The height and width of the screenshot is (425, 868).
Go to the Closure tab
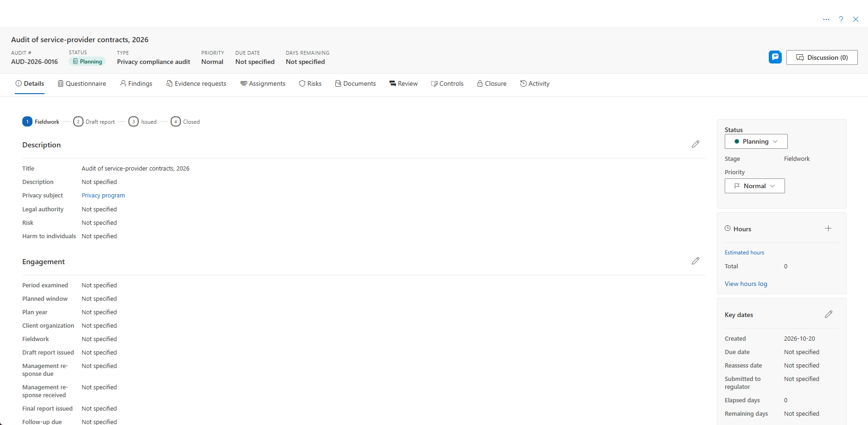[x=492, y=84]
